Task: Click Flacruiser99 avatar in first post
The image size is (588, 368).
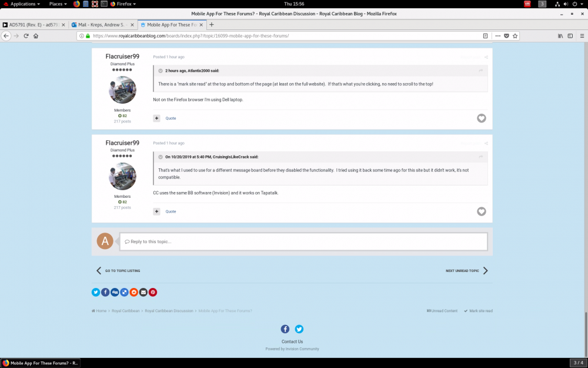Action: point(122,89)
